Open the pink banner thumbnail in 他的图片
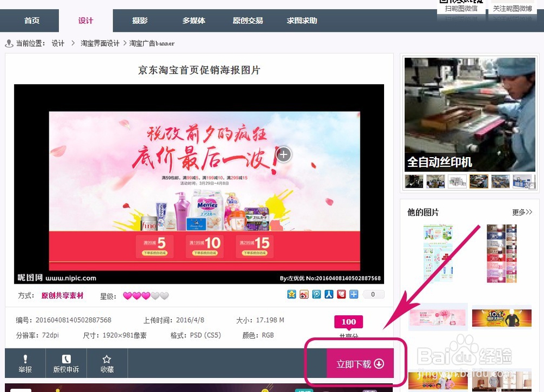Screen dimensions: 544x392 pyautogui.click(x=438, y=318)
